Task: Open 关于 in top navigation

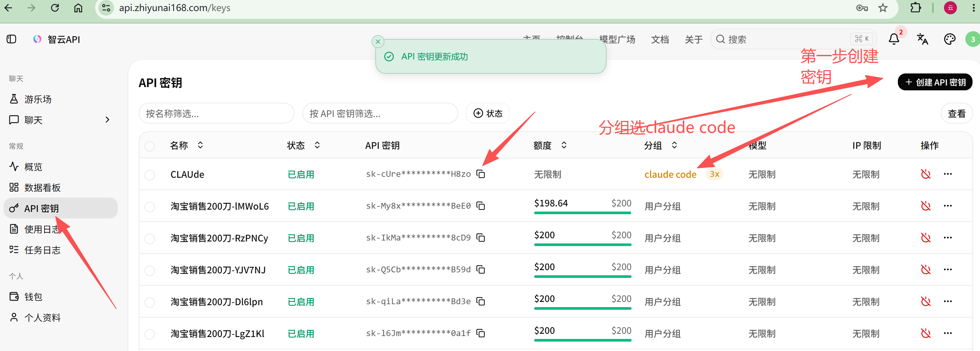Action: click(693, 40)
